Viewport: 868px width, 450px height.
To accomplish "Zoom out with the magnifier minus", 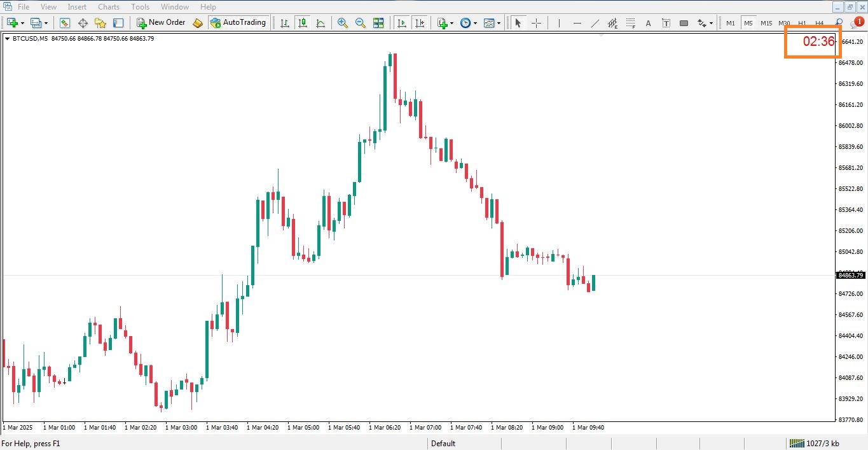I will 361,23.
